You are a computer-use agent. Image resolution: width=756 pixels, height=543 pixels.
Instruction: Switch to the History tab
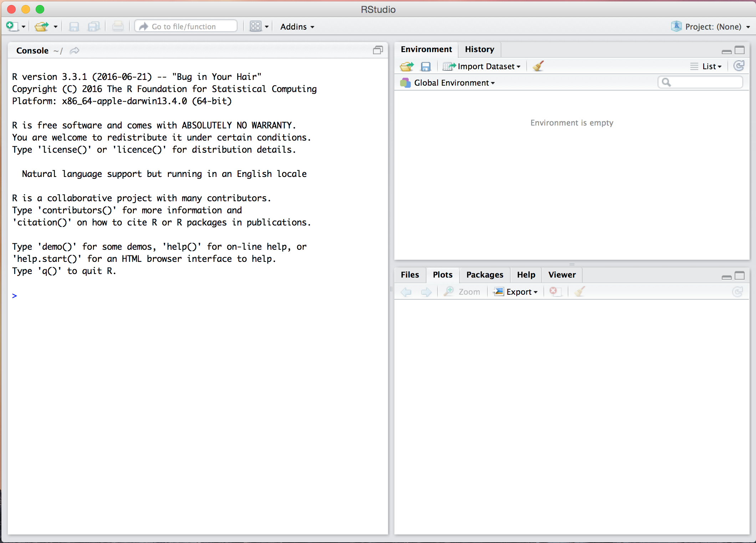pos(479,49)
